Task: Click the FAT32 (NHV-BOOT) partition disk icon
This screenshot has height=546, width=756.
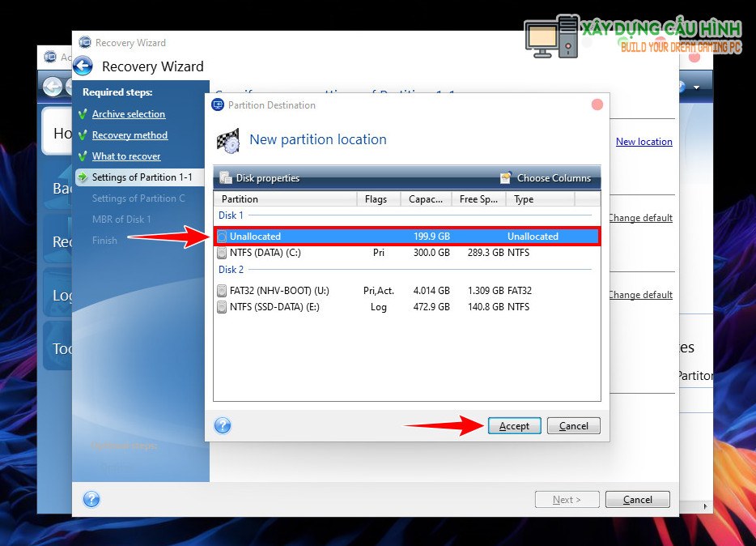Action: (223, 291)
